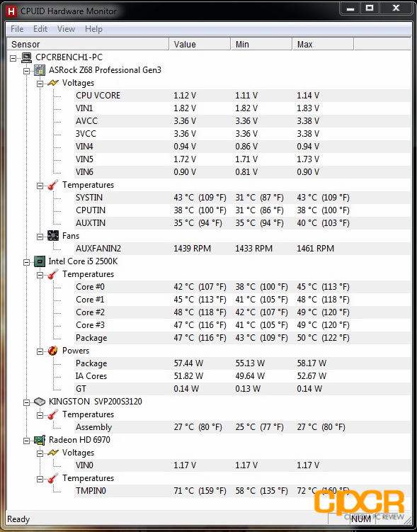Click the Intel Core i5 2500K processor icon

coord(40,261)
